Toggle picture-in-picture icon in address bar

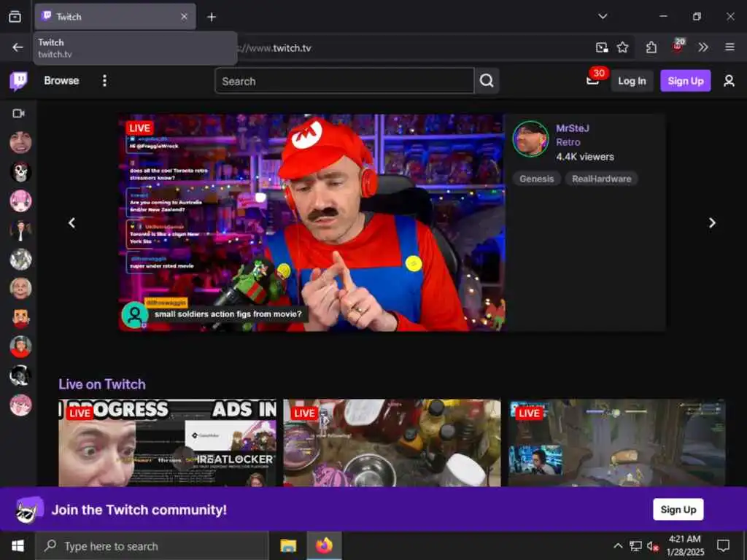[602, 47]
